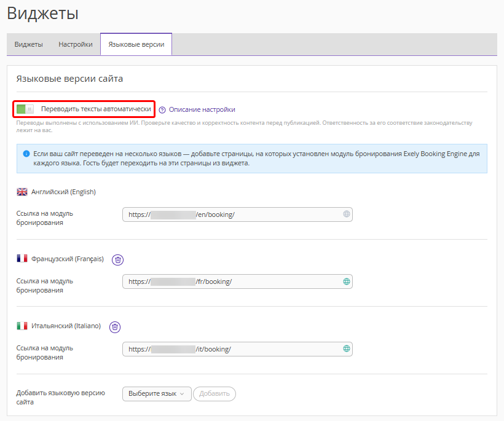
Task: Click the globe icon in Italian URL field
Action: (347, 348)
